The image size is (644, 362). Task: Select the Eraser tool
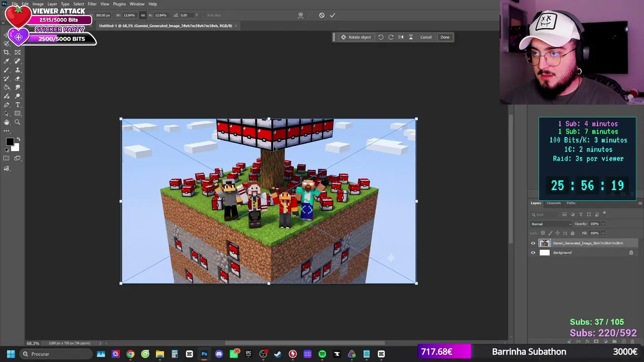click(x=18, y=78)
